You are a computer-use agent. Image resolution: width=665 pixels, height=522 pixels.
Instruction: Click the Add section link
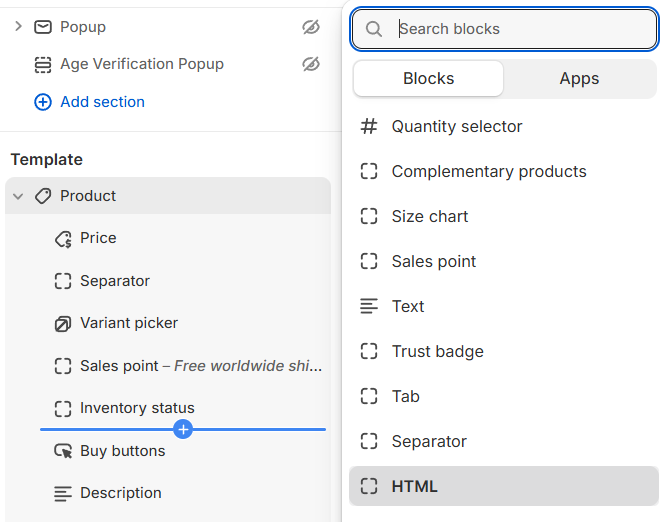[x=102, y=102]
